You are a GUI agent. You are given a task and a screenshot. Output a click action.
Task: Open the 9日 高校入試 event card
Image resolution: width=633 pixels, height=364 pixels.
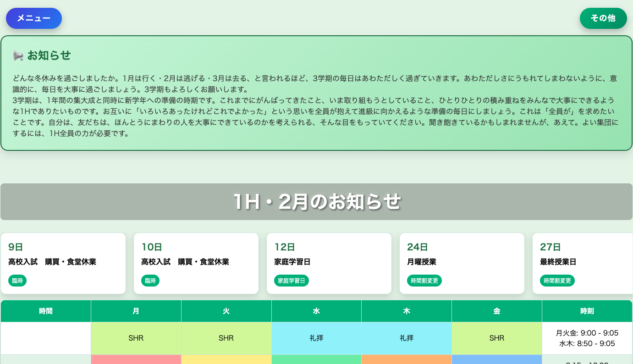(63, 263)
